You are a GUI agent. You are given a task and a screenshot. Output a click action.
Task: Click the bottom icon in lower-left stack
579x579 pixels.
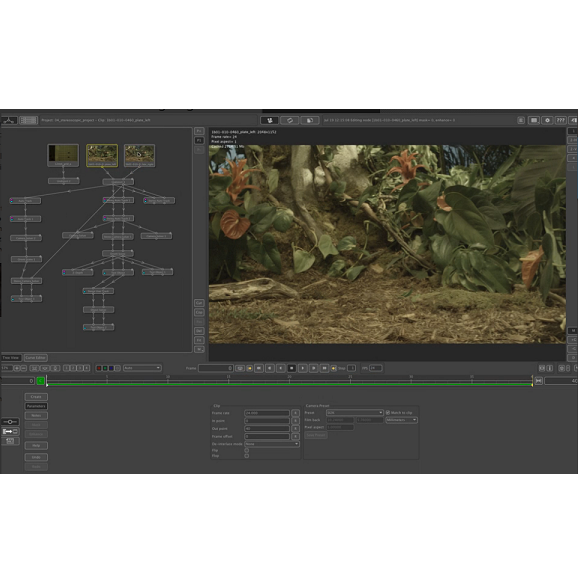click(x=10, y=441)
